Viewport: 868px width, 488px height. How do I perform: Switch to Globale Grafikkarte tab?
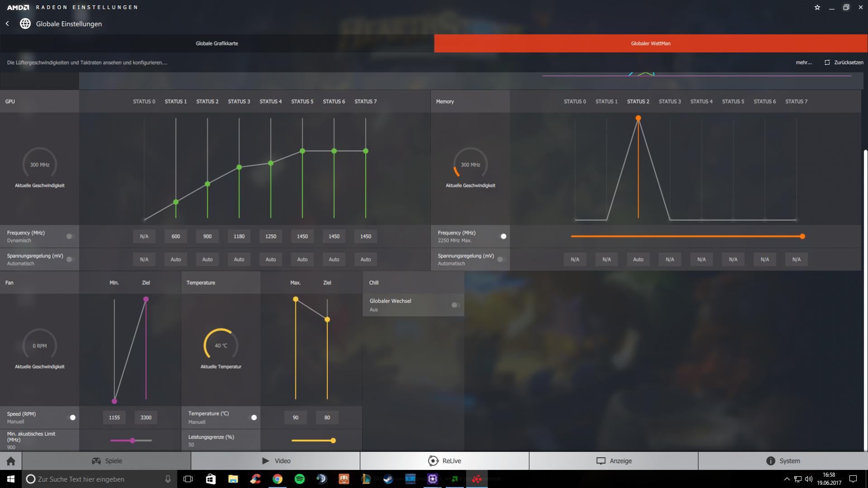click(x=217, y=43)
